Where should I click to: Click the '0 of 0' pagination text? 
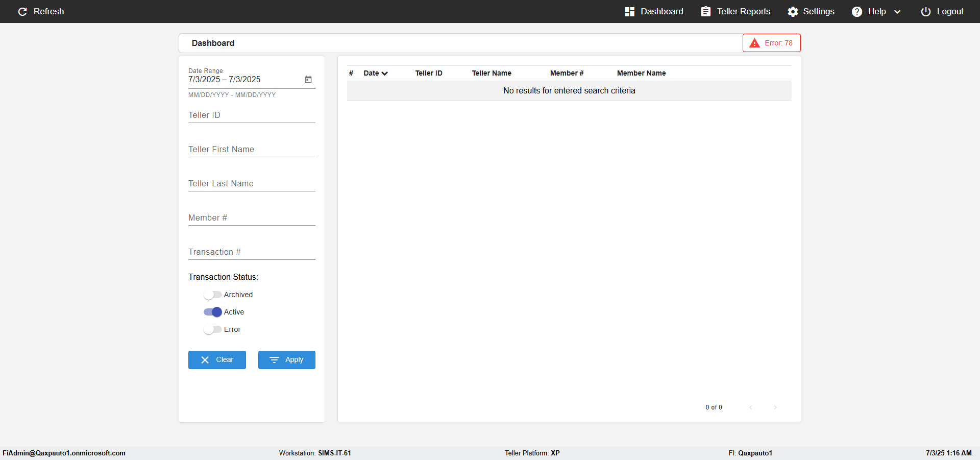714,407
